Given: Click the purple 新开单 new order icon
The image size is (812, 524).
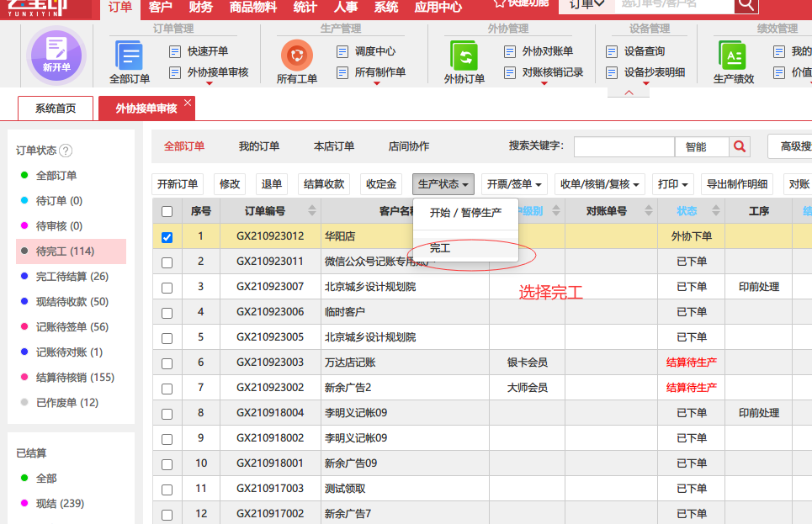Looking at the screenshot, I should [56, 55].
